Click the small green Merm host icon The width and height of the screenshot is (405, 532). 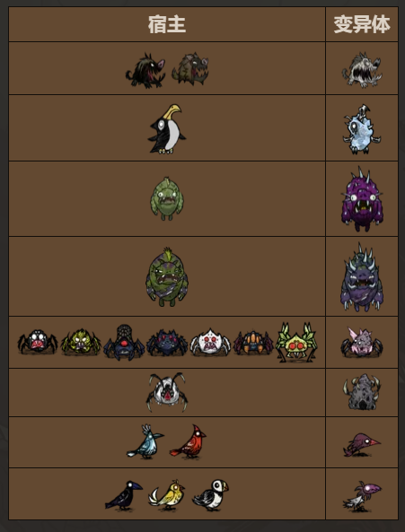167,198
